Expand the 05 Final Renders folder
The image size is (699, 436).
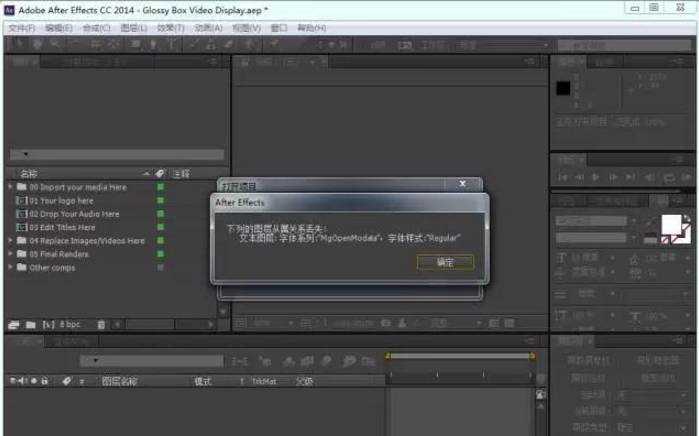(10, 254)
